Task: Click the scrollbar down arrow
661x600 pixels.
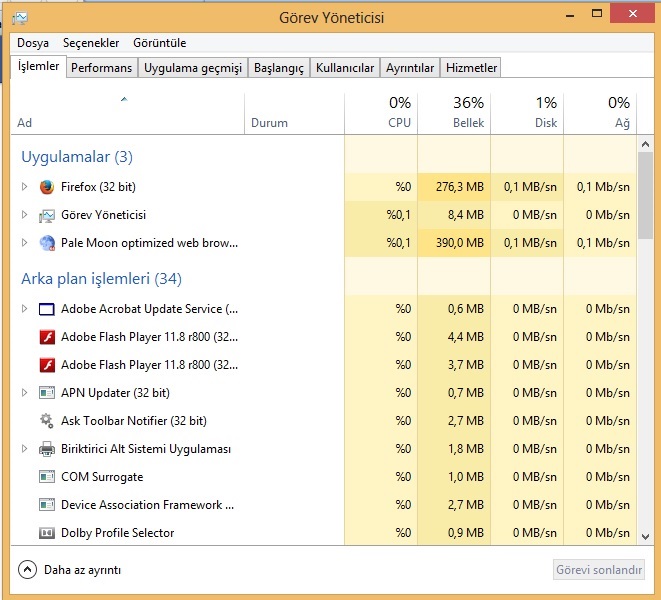Action: tap(645, 537)
